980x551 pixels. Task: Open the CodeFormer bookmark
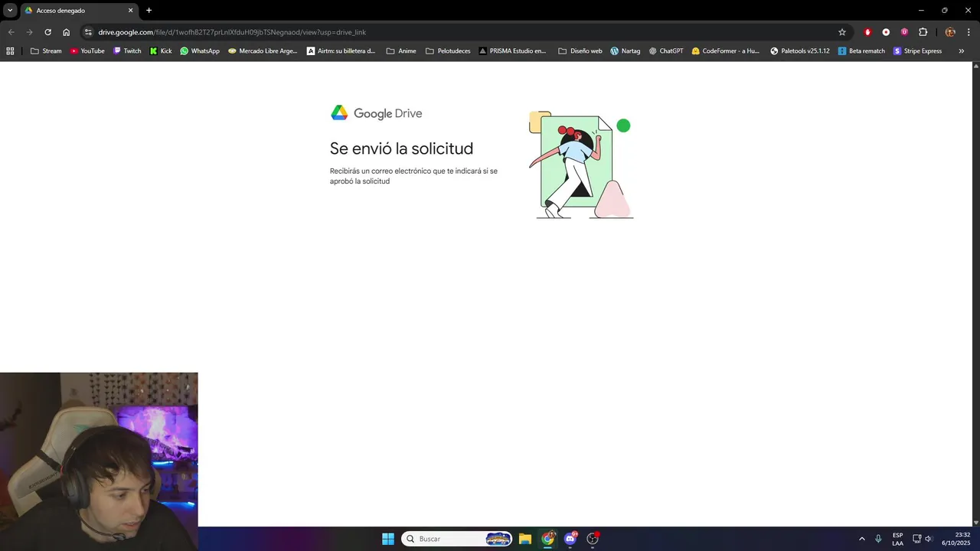click(x=726, y=51)
